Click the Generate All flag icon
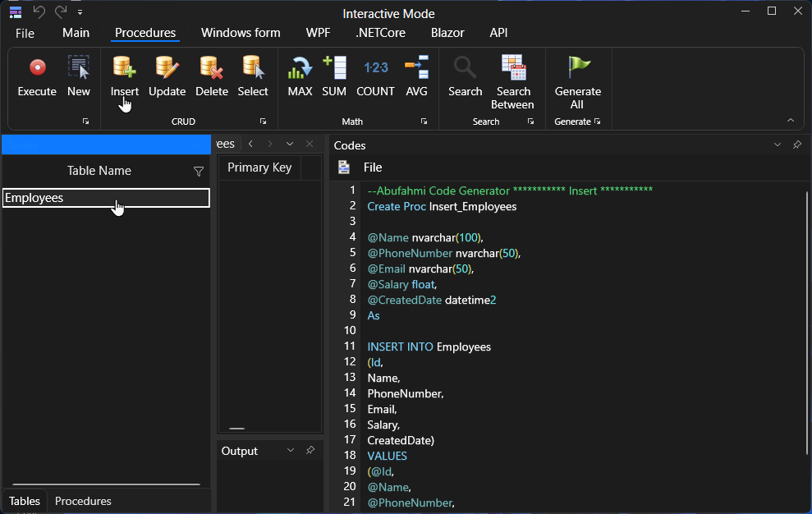812x514 pixels. tap(579, 67)
